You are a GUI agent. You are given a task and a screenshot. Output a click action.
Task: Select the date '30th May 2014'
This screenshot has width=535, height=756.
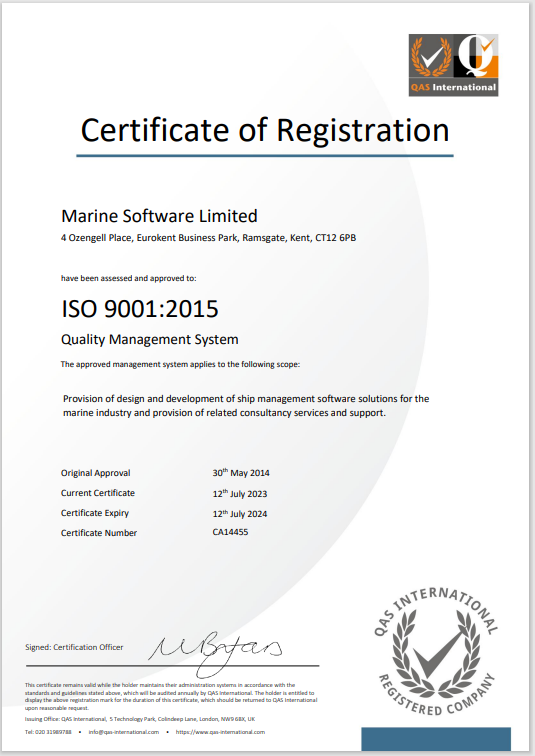(x=241, y=472)
